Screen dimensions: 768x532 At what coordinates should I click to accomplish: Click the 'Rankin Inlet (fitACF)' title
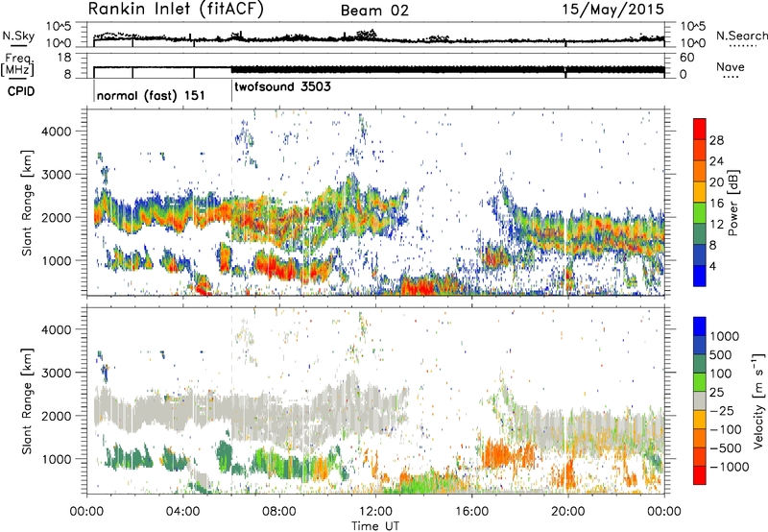(x=176, y=9)
